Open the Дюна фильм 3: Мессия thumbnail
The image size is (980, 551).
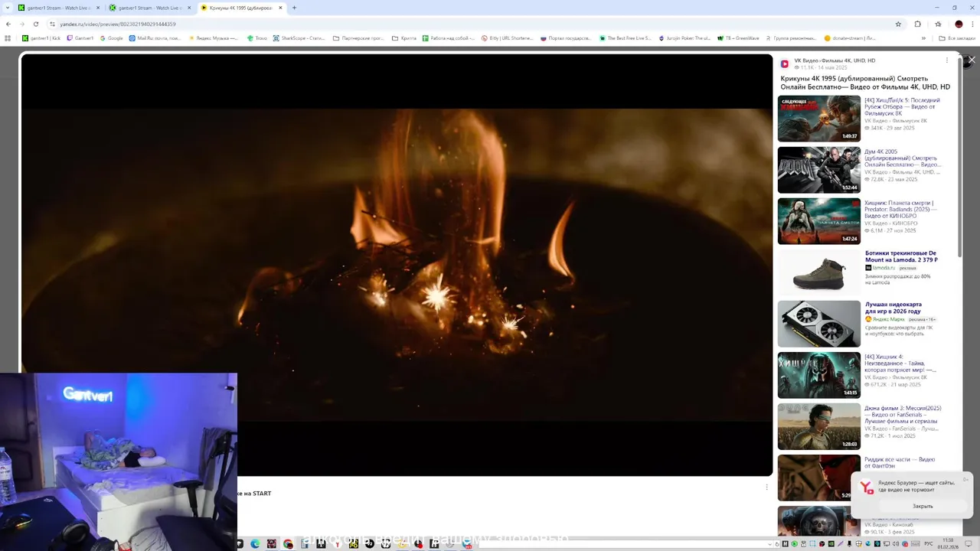pos(819,426)
